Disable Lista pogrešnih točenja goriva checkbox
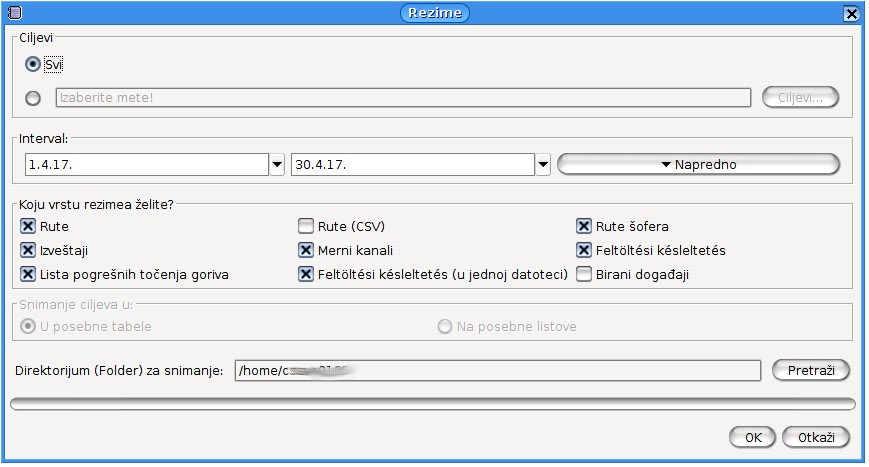Image resolution: width=869 pixels, height=467 pixels. coord(28,274)
